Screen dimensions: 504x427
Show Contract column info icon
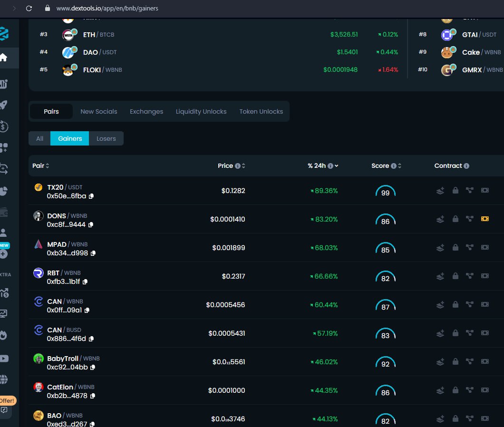coord(466,166)
